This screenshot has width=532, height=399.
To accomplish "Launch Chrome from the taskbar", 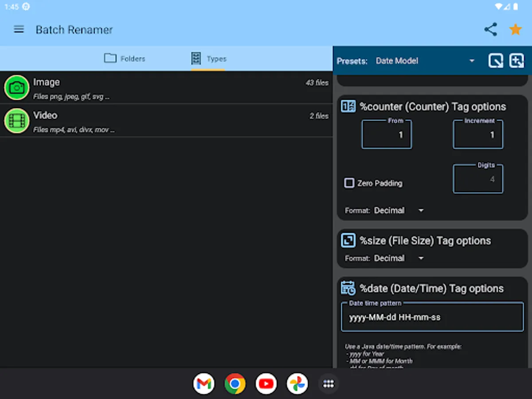I will pyautogui.click(x=235, y=384).
